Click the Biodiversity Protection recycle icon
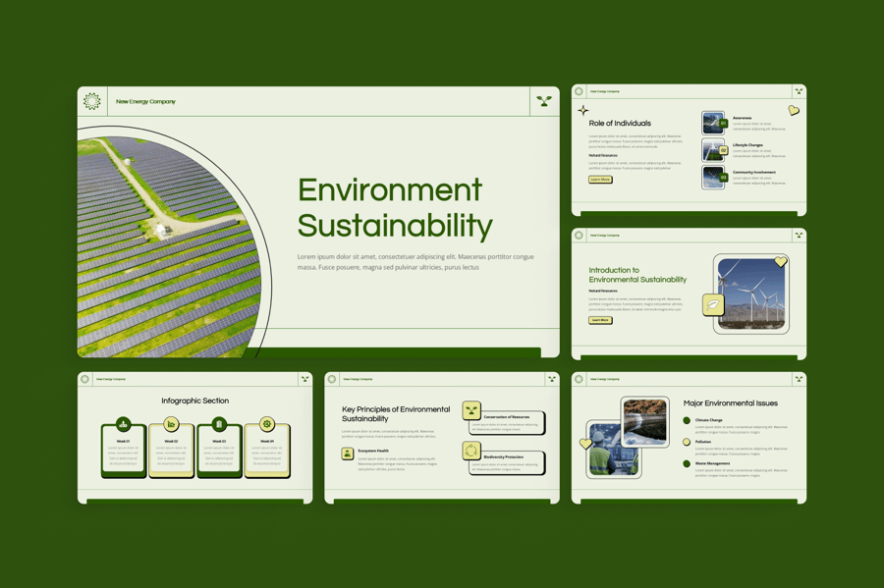This screenshot has width=884, height=588. tap(472, 451)
